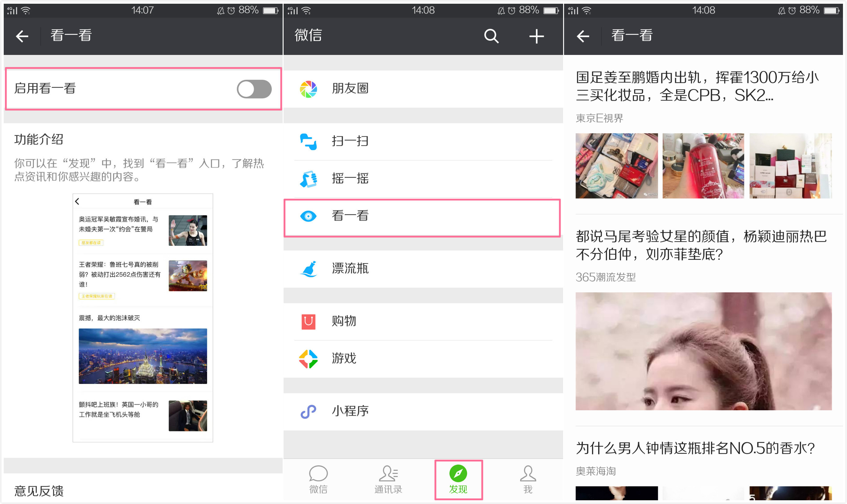Screen dimensions: 847x504
Task: Go back from right 看一看 news feed
Action: coord(583,36)
